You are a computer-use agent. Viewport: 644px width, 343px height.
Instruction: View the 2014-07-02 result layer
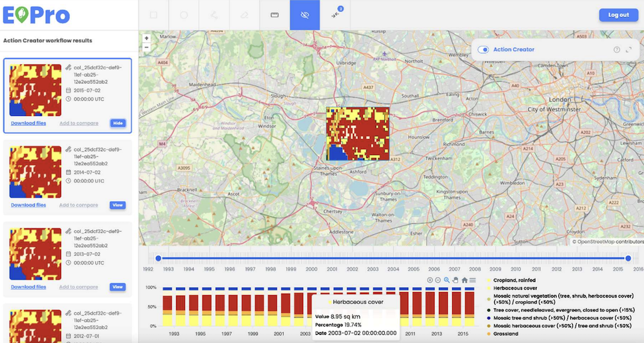[118, 205]
